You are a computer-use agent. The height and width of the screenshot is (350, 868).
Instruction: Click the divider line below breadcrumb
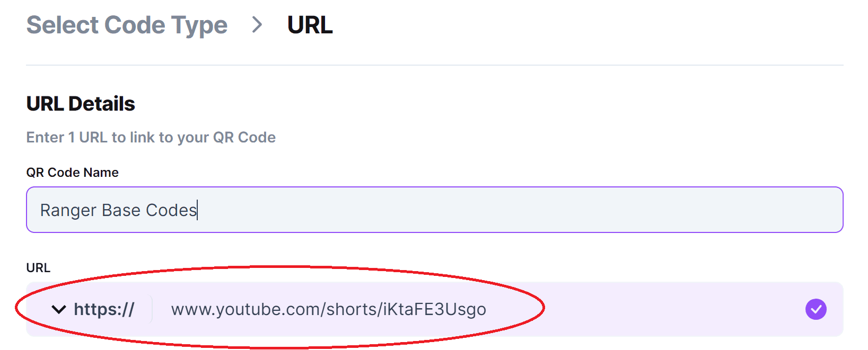tap(434, 65)
